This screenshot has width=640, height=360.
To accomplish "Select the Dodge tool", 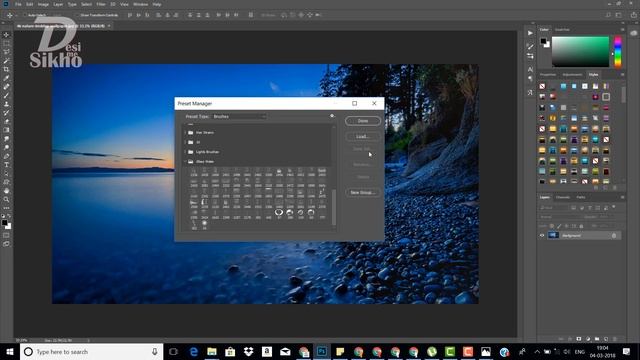I will coord(6,147).
